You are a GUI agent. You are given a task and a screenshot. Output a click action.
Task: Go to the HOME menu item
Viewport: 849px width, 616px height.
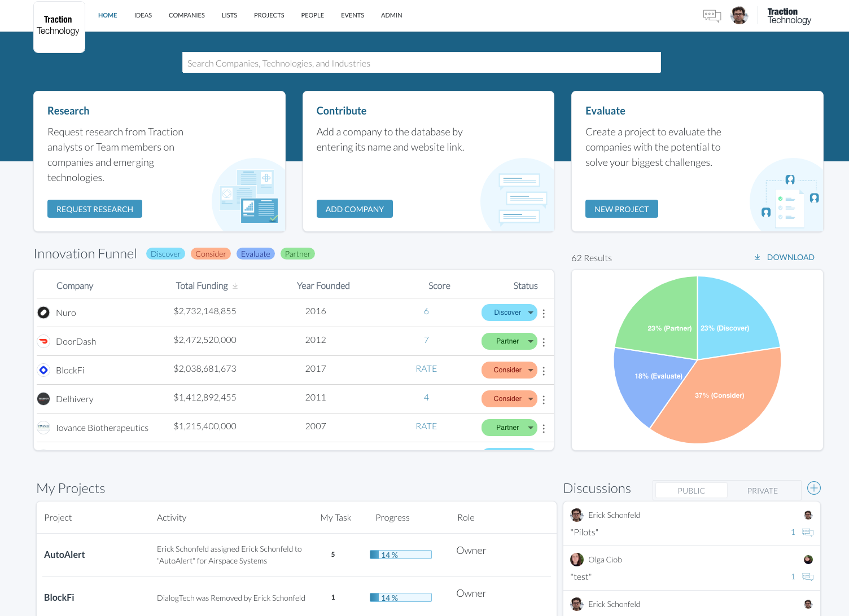(x=108, y=15)
